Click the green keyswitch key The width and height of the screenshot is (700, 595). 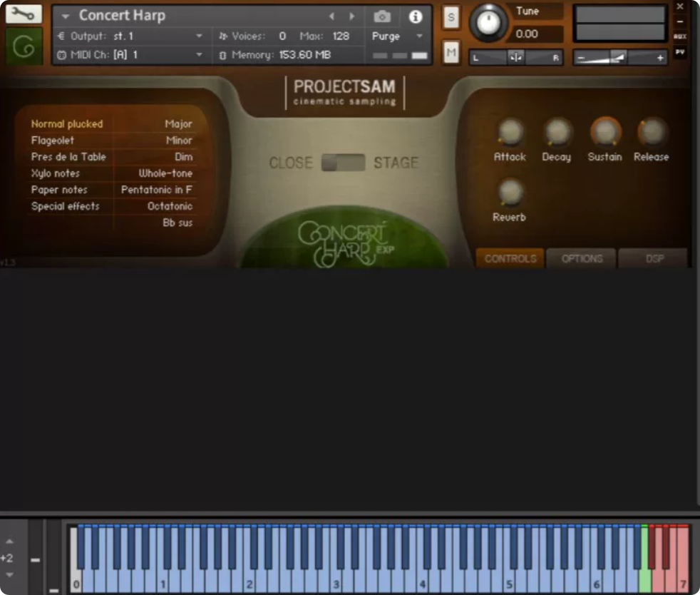(x=644, y=559)
